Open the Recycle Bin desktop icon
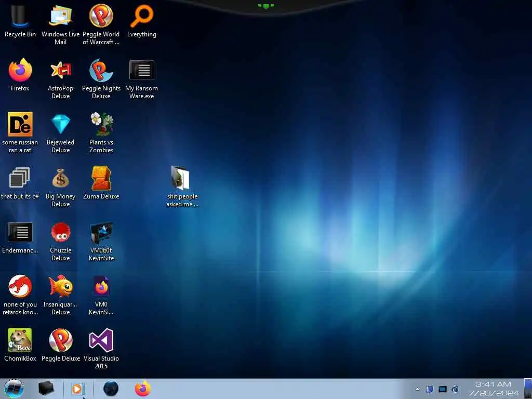This screenshot has height=399, width=532. point(20,21)
